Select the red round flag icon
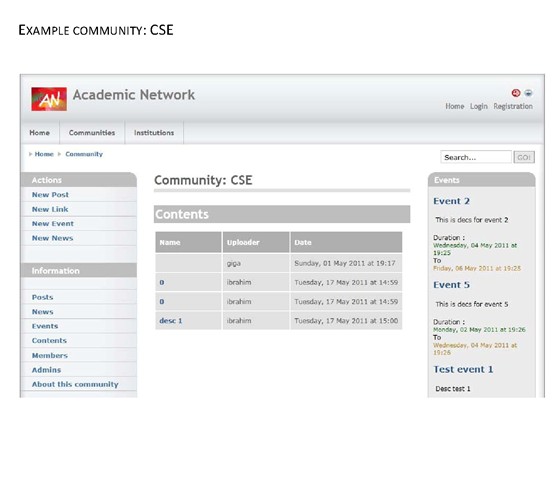The height and width of the screenshot is (480, 560). 516,93
